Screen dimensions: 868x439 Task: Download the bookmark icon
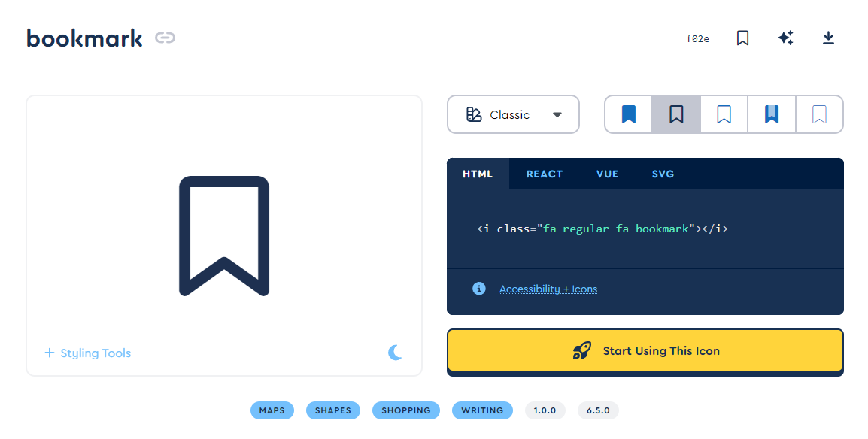(x=828, y=38)
